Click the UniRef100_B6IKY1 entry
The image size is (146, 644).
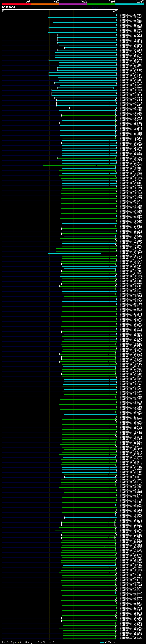click(131, 165)
